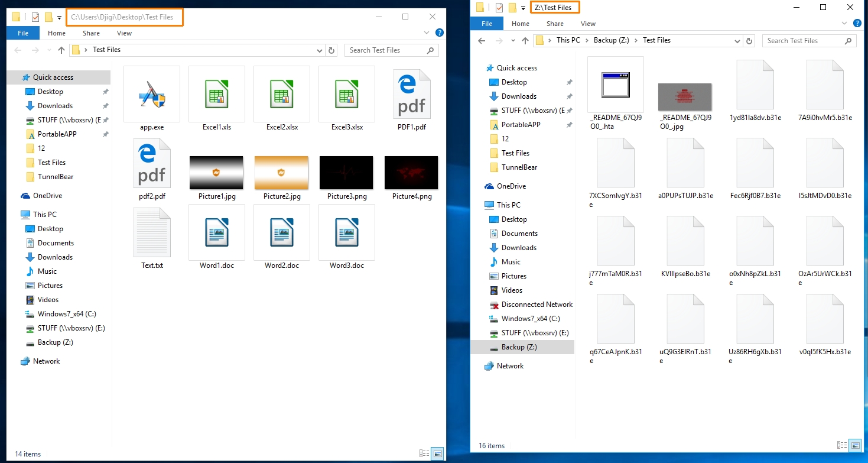Open the Share tab in right window
The height and width of the screenshot is (463, 868).
[x=555, y=24]
